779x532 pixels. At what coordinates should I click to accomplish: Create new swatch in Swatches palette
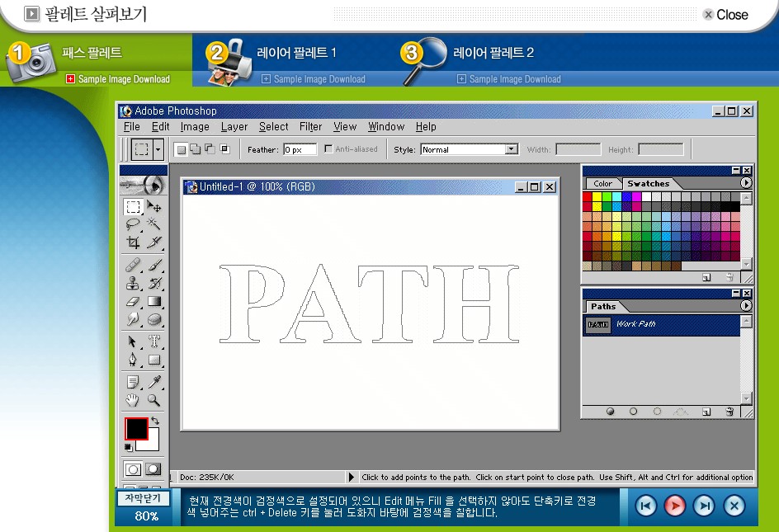(706, 277)
